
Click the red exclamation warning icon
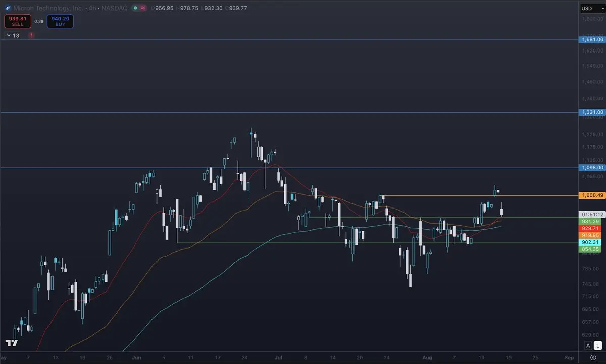(x=32, y=35)
